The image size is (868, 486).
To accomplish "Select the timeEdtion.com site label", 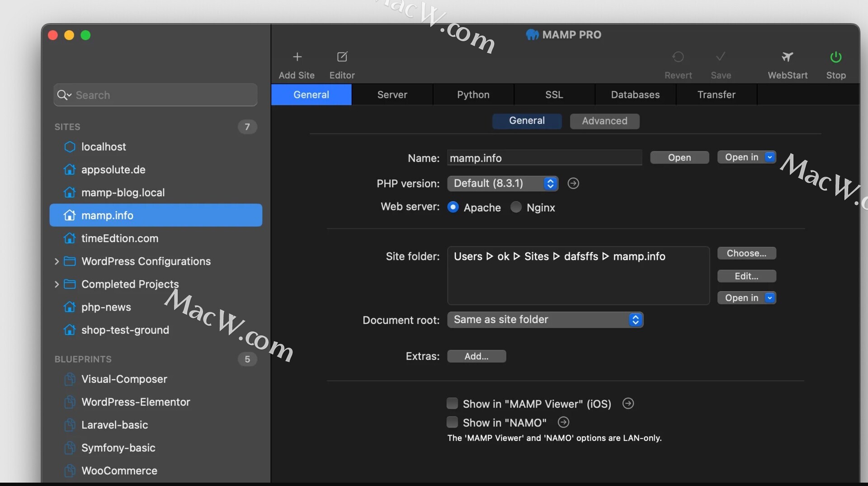I will pos(120,238).
